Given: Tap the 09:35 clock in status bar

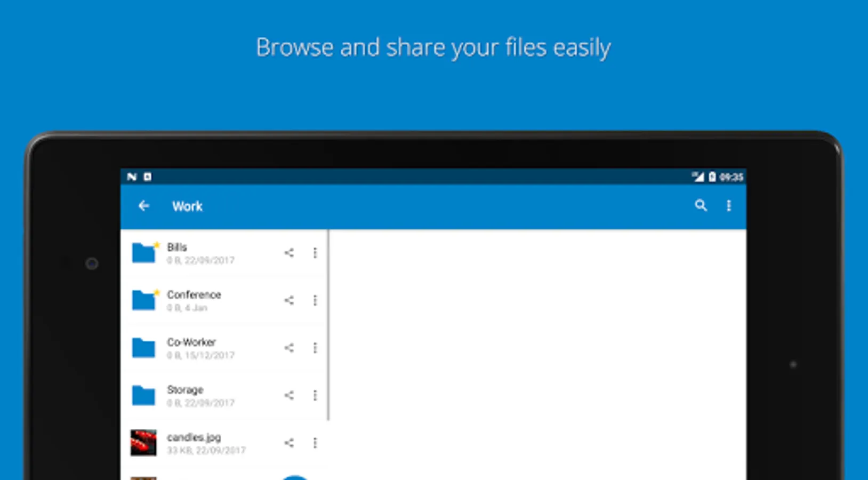Looking at the screenshot, I should [x=731, y=177].
